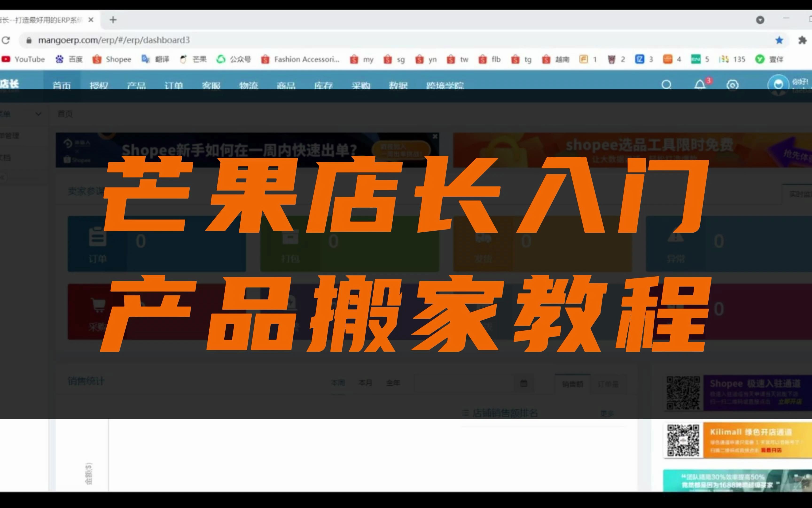
Task: Click the browser reload button
Action: 6,40
